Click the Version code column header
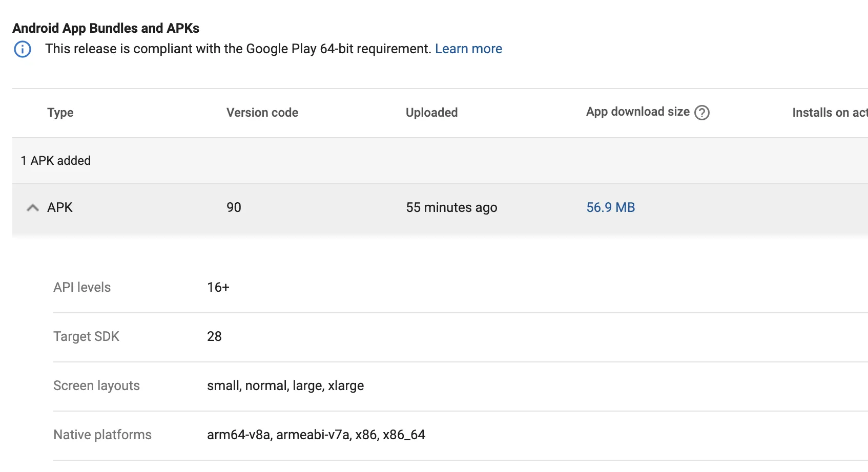This screenshot has width=868, height=472. tap(262, 113)
